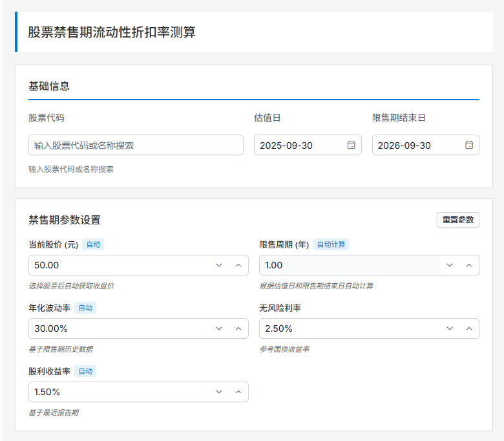Click the 当前股价 (元) label
This screenshot has height=441, width=504.
click(x=54, y=245)
